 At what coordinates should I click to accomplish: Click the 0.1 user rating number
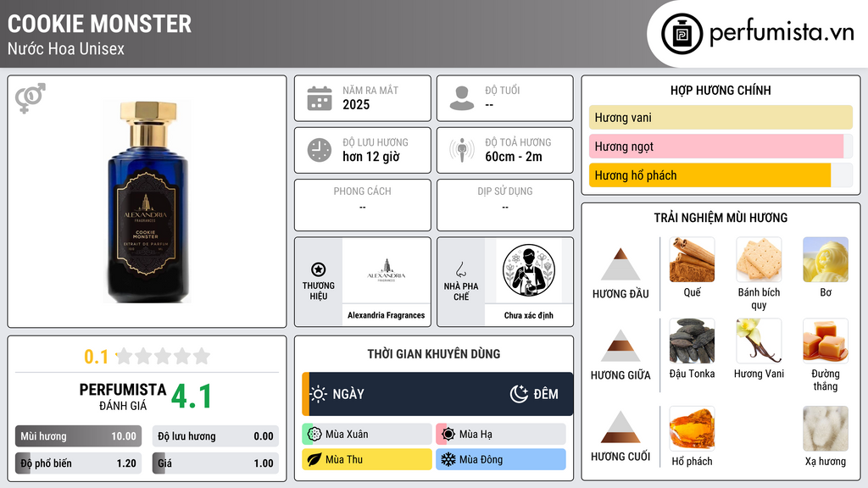pos(96,357)
